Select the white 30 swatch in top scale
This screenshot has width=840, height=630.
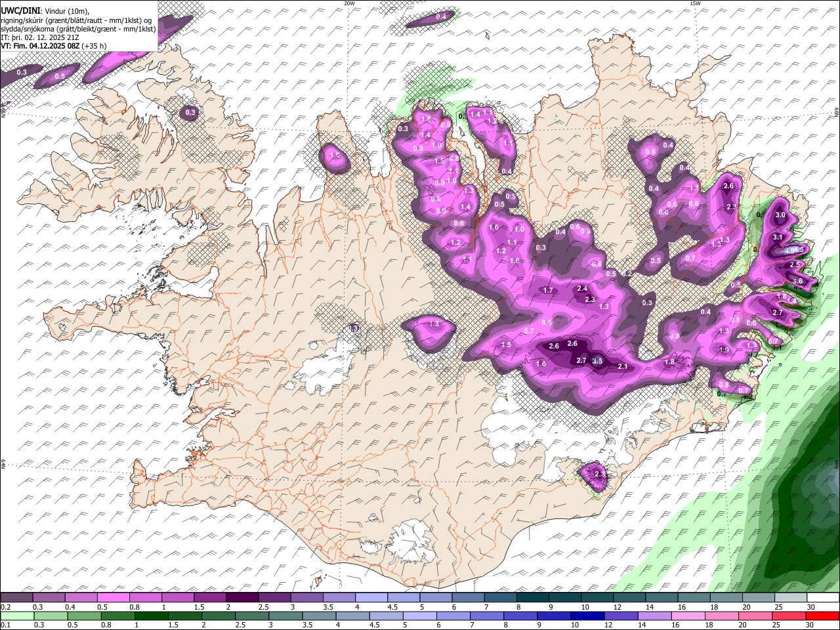823,597
